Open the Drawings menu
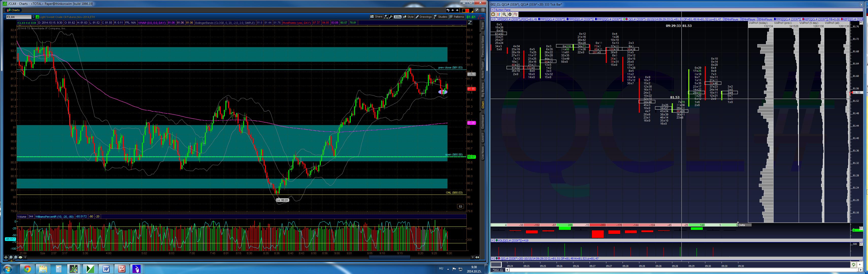 click(424, 17)
